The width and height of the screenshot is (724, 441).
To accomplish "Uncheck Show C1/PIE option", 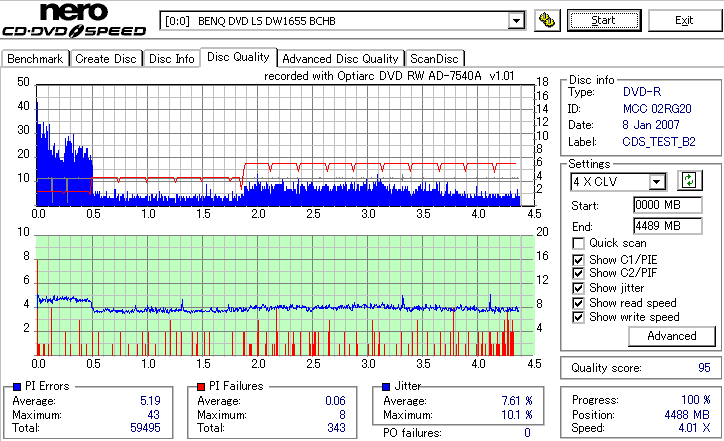I will 578,260.
